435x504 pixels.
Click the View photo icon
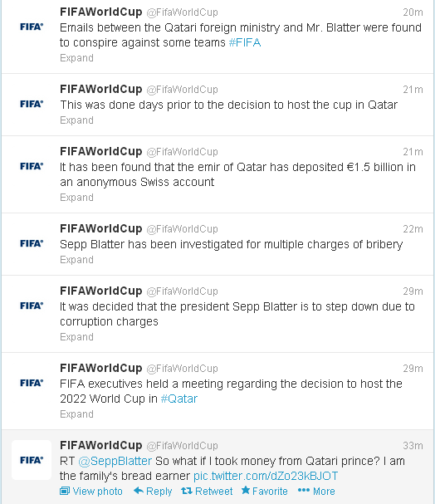point(65,491)
